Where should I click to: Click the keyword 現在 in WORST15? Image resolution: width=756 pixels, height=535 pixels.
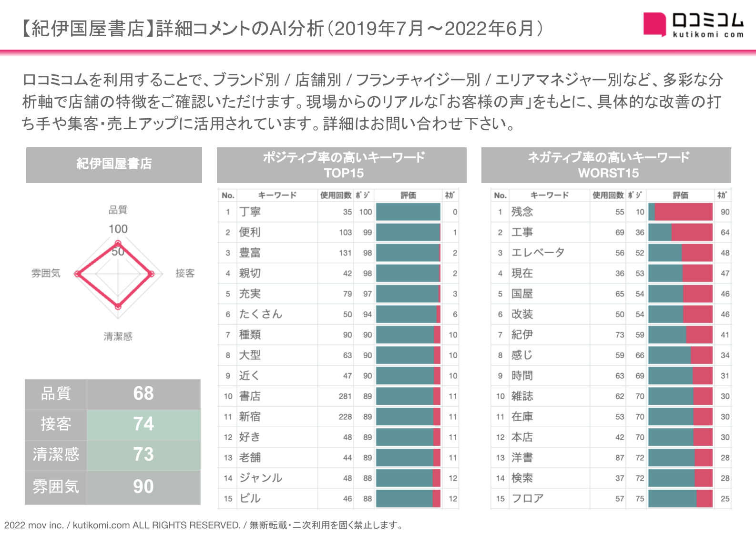tap(522, 273)
